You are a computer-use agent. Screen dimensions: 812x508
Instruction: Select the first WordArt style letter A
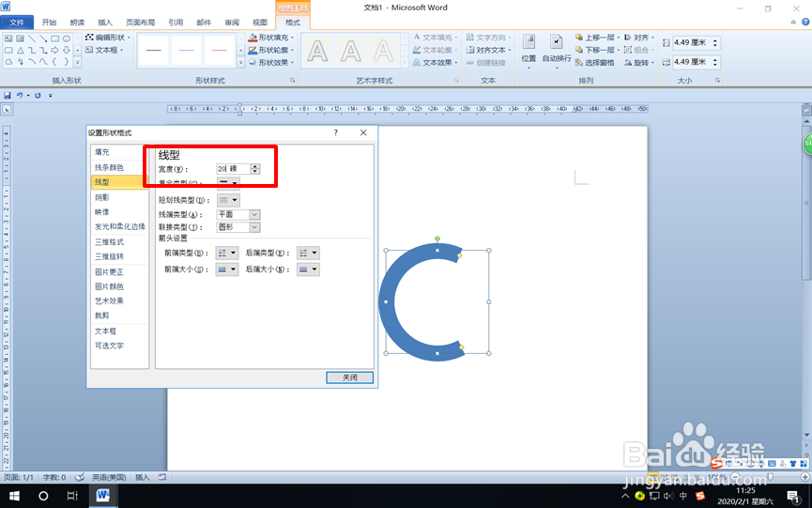[x=317, y=51]
